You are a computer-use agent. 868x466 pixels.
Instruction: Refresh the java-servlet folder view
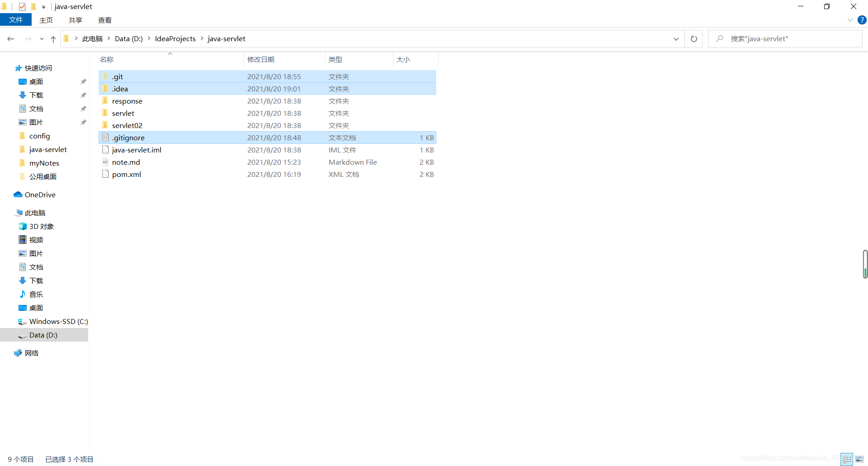click(x=693, y=39)
